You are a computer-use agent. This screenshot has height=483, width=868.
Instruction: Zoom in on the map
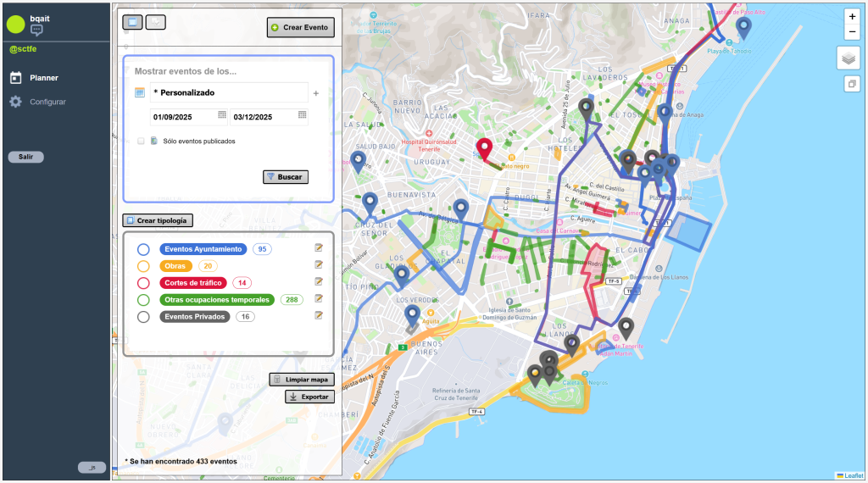[x=852, y=16]
